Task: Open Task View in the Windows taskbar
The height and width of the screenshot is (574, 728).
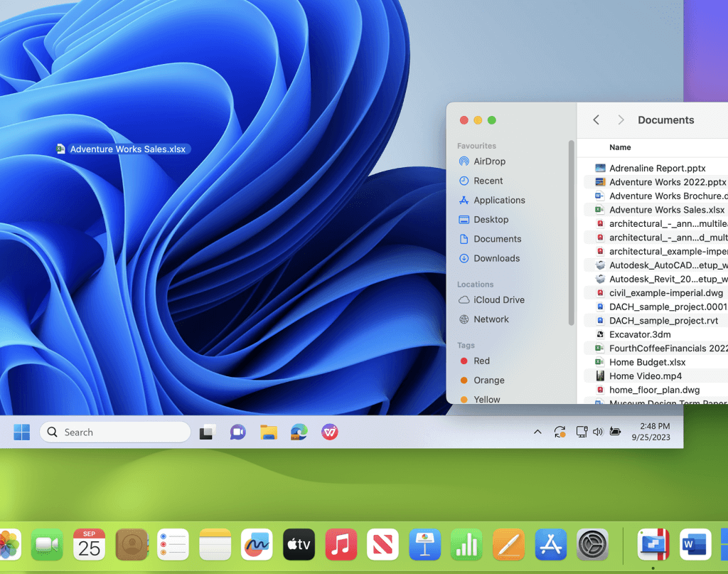Action: [x=208, y=432]
